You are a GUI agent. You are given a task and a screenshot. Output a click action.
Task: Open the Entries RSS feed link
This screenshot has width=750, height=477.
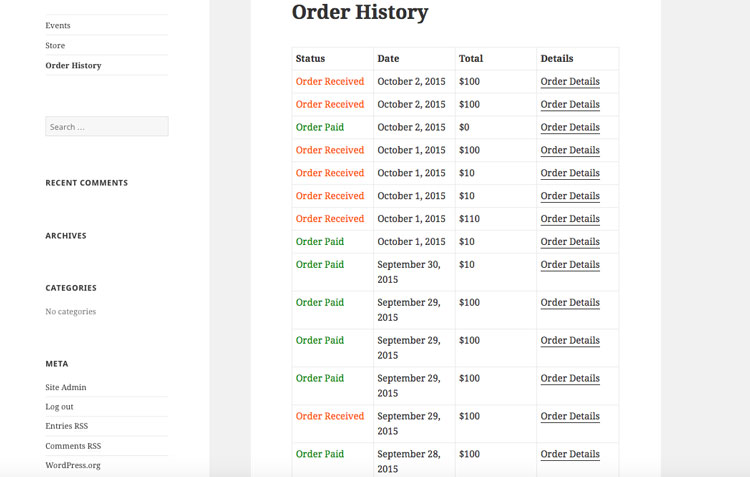pyautogui.click(x=66, y=426)
